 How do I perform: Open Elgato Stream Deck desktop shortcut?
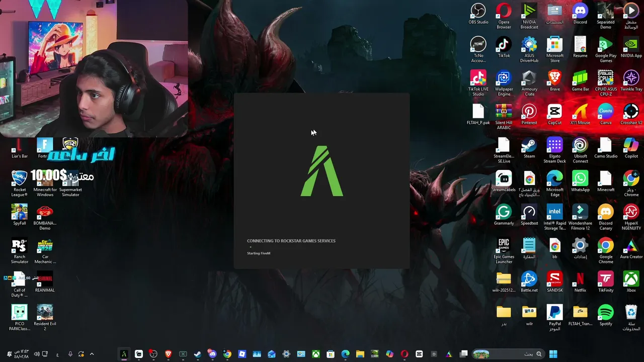pos(554,151)
